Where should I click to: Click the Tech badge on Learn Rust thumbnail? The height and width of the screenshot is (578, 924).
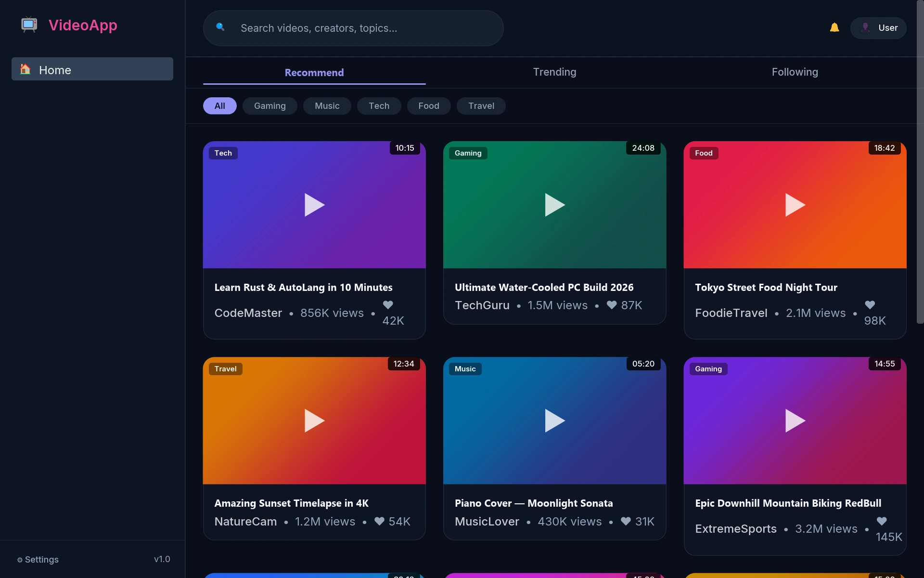point(223,153)
